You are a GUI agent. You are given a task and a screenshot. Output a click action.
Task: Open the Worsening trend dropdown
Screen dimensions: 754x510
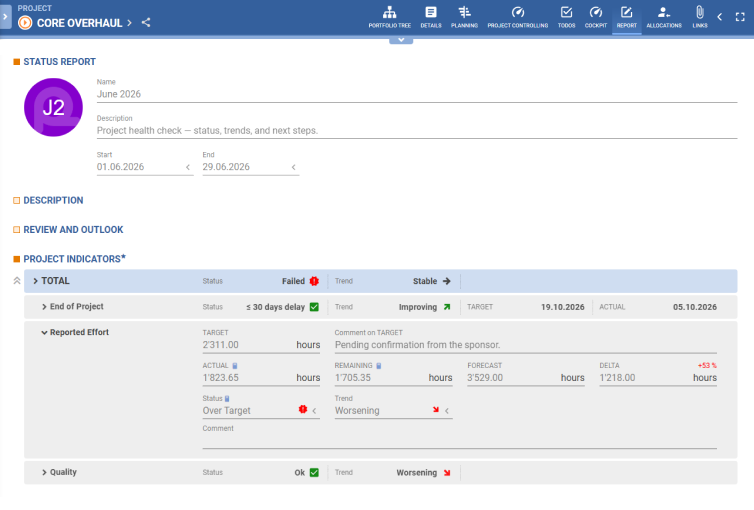pos(447,411)
